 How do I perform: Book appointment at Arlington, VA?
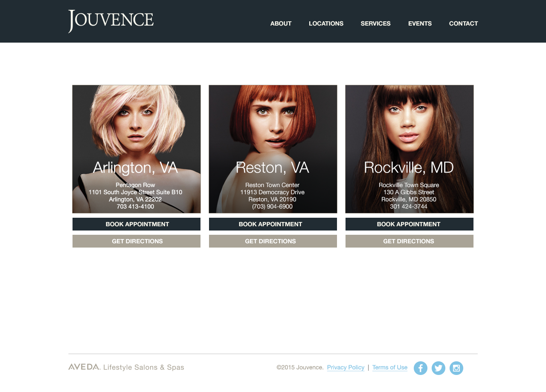136,224
